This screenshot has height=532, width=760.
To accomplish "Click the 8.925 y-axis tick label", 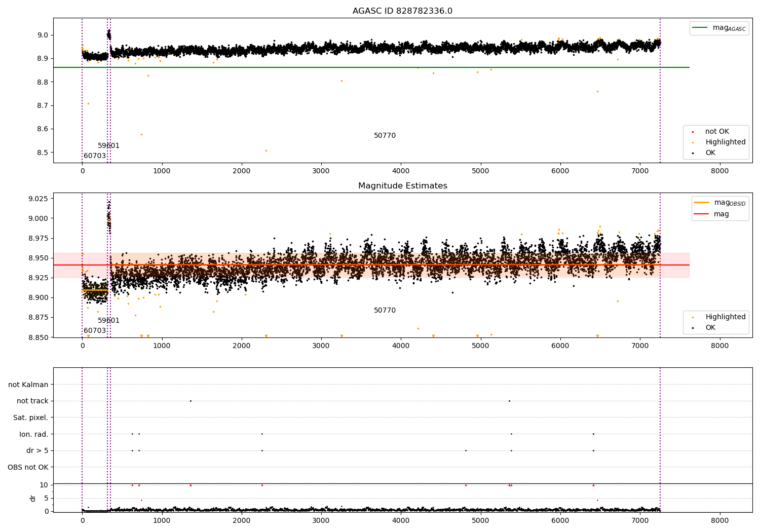I will [x=39, y=278].
